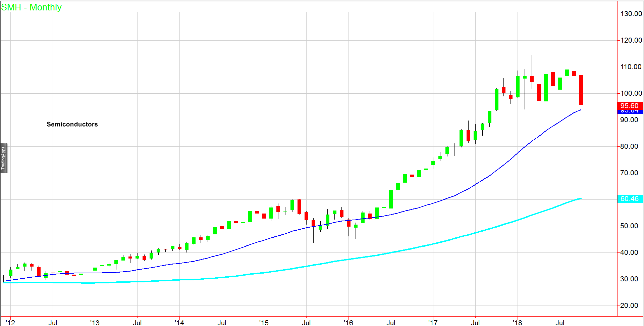Click the 130.00 price axis label
The image size is (644, 326).
[631, 14]
